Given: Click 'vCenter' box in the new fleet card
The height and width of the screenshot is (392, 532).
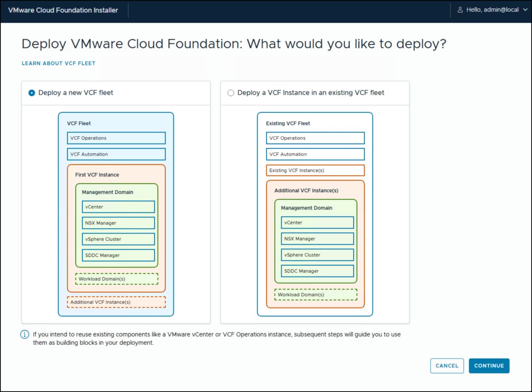Looking at the screenshot, I should 118,207.
